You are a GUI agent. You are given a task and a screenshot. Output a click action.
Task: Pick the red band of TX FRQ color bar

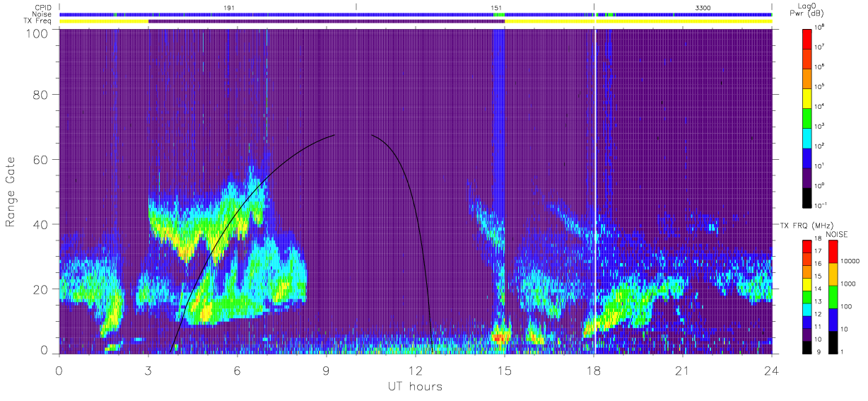807,245
